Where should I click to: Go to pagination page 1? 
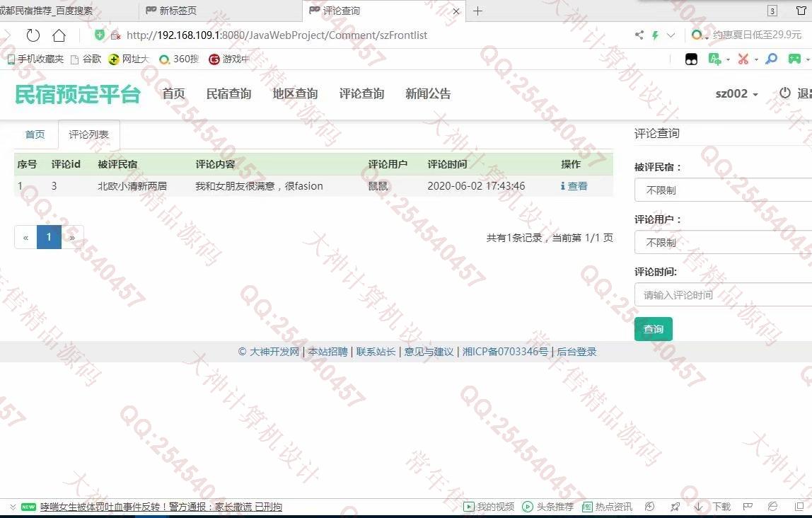tap(49, 237)
